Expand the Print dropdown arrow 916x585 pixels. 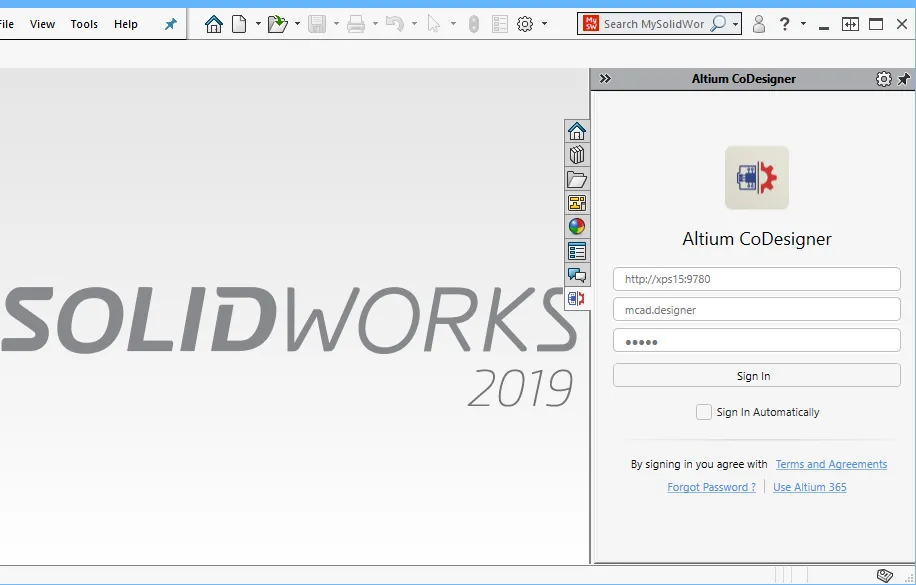click(375, 24)
